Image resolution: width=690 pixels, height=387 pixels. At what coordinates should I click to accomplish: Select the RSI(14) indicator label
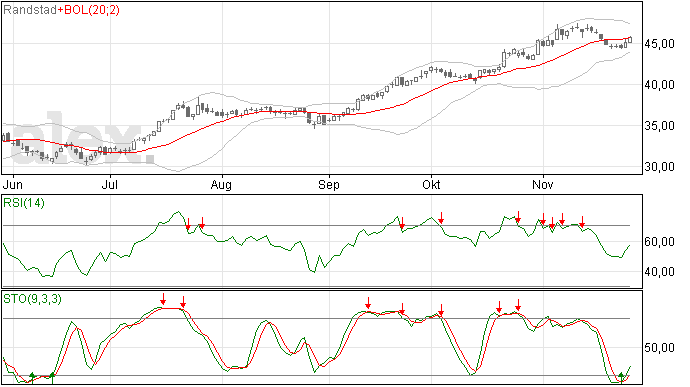pyautogui.click(x=24, y=203)
